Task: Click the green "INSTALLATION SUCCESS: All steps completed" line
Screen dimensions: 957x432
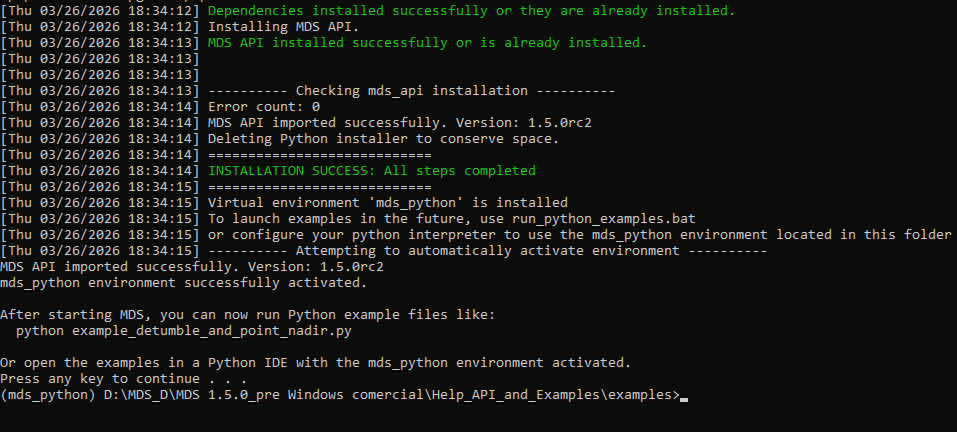Action: pyautogui.click(x=371, y=171)
